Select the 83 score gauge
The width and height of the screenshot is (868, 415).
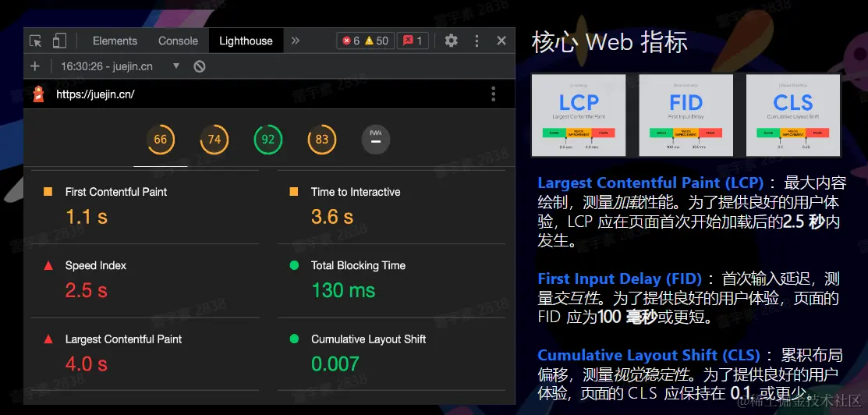click(x=321, y=140)
